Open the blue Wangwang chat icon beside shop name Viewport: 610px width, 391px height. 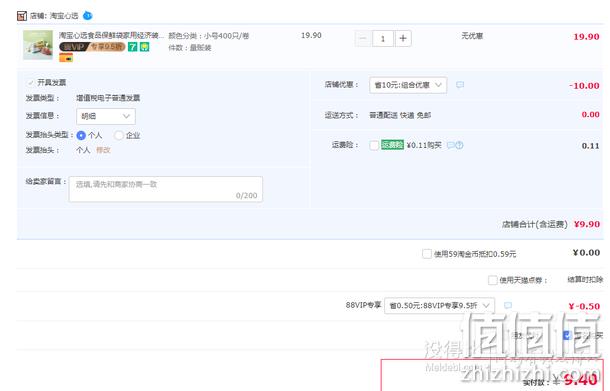88,16
